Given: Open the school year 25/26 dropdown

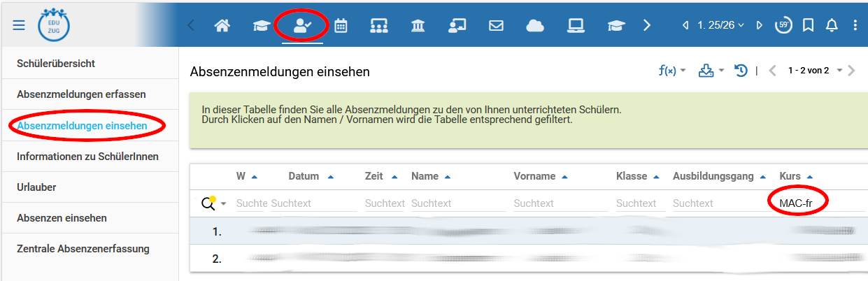Looking at the screenshot, I should tap(721, 26).
